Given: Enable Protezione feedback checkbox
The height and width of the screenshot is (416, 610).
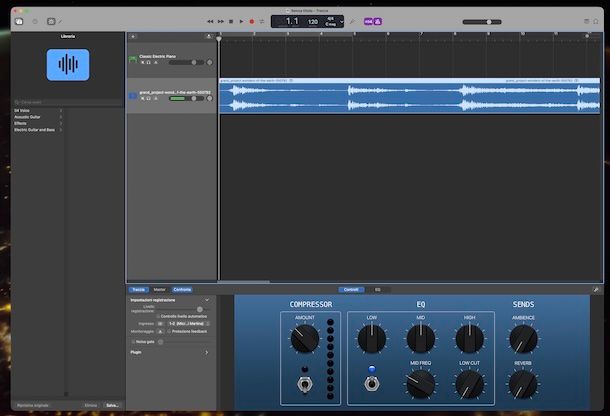Looking at the screenshot, I should [x=169, y=332].
